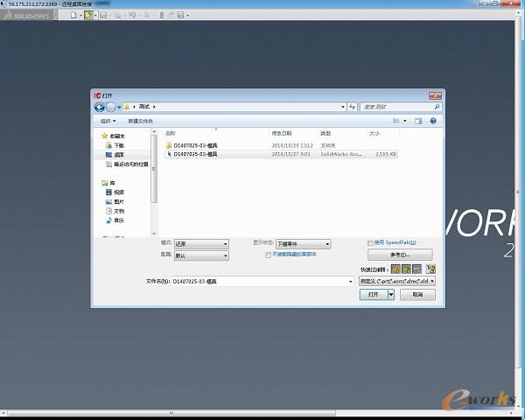Enable the 使用 SpeedPak checkbox
Screen dimensions: 525x420
370,242
